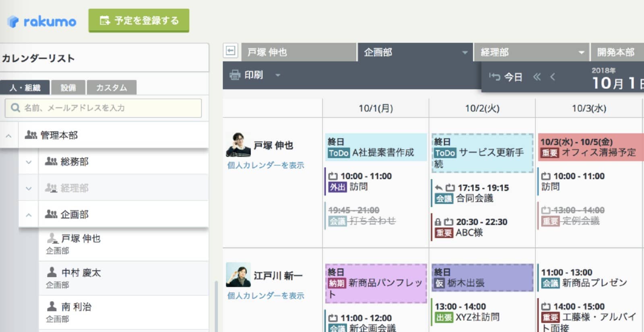Click the rakumo logo
Image resolution: width=644 pixels, height=332 pixels.
tap(41, 21)
